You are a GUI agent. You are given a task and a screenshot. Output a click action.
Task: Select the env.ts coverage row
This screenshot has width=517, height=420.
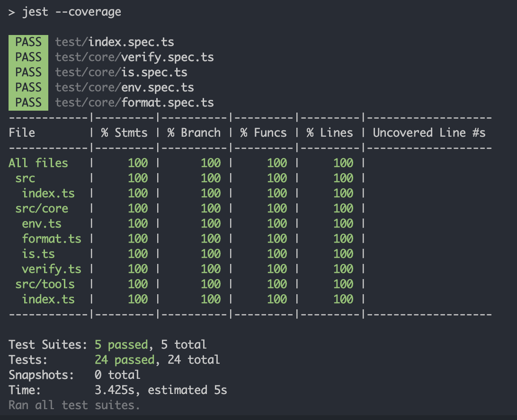pyautogui.click(x=42, y=224)
